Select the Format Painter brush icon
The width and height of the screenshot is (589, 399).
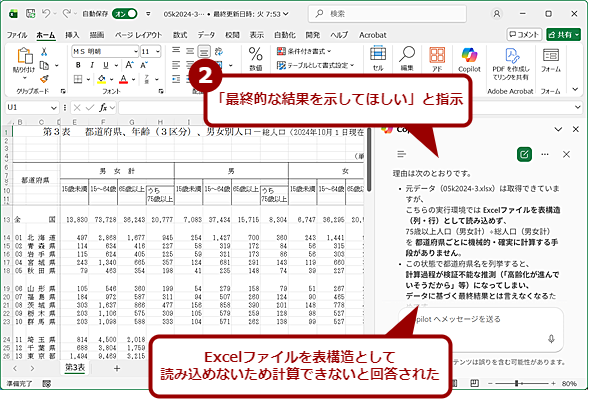coord(44,79)
